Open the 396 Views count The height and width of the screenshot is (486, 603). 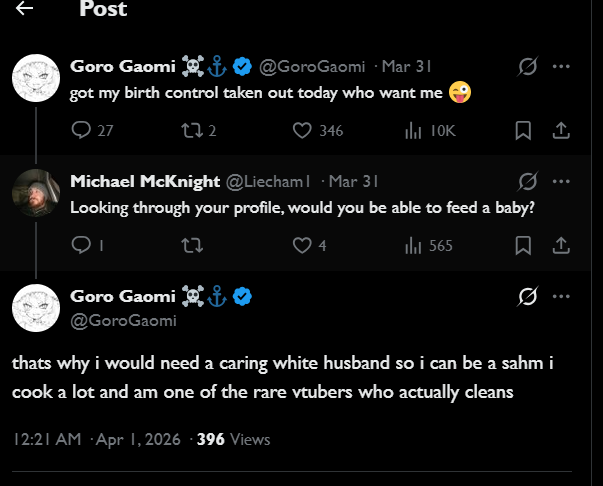tap(233, 439)
